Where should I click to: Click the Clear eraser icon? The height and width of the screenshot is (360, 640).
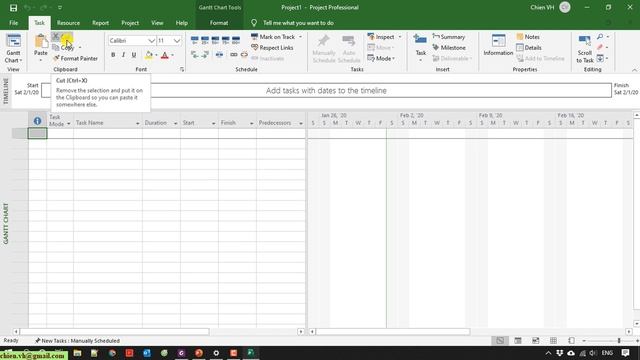pos(600,48)
